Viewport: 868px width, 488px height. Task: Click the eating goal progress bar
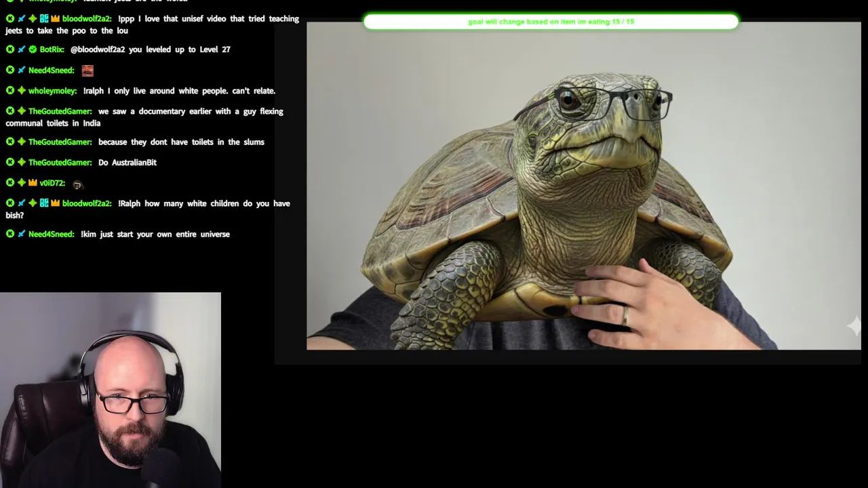pyautogui.click(x=551, y=22)
